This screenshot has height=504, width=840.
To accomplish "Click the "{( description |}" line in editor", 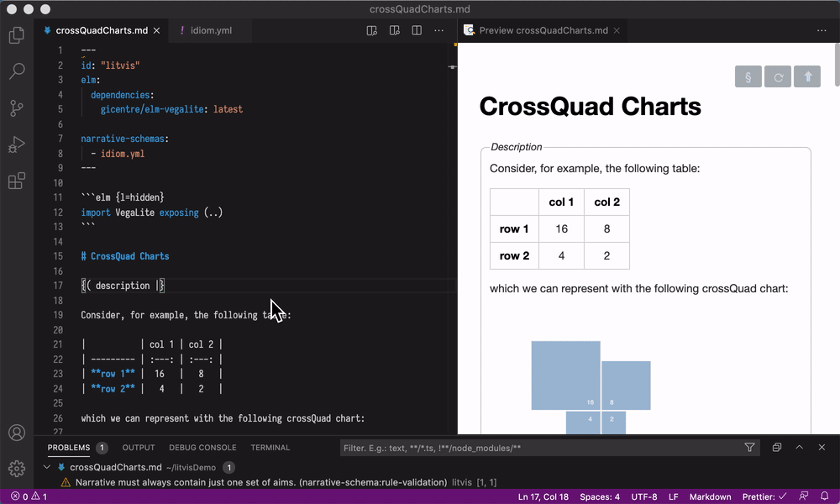I will click(123, 286).
